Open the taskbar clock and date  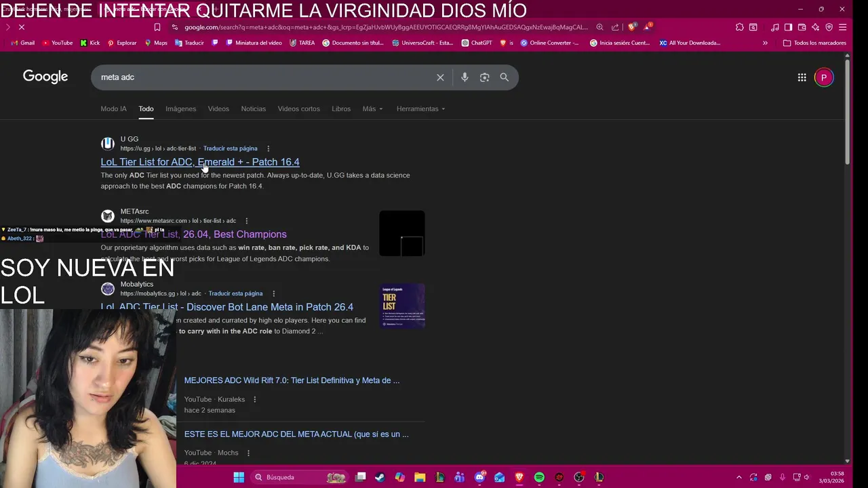[832, 477]
